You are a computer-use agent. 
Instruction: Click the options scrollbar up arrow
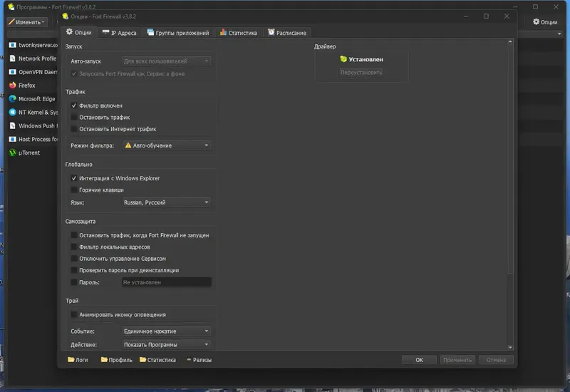pyautogui.click(x=510, y=42)
